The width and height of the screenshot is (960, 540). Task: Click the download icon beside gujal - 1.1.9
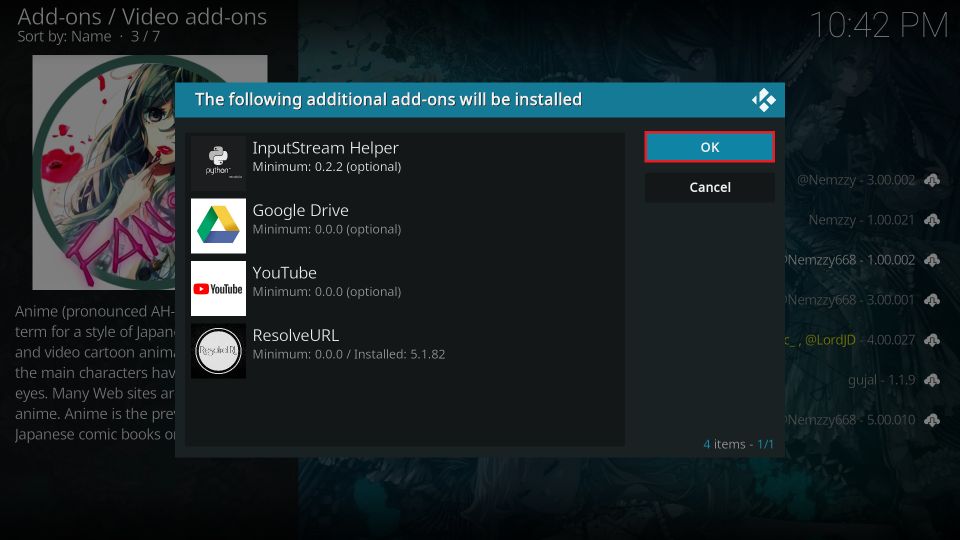coord(932,380)
